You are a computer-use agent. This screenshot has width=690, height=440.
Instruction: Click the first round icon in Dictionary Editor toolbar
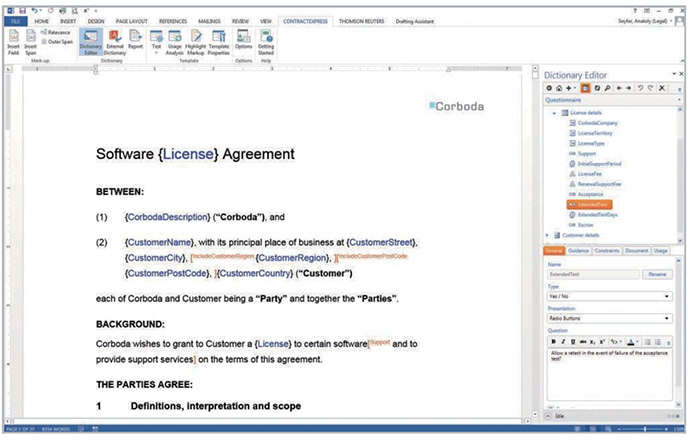(549, 88)
